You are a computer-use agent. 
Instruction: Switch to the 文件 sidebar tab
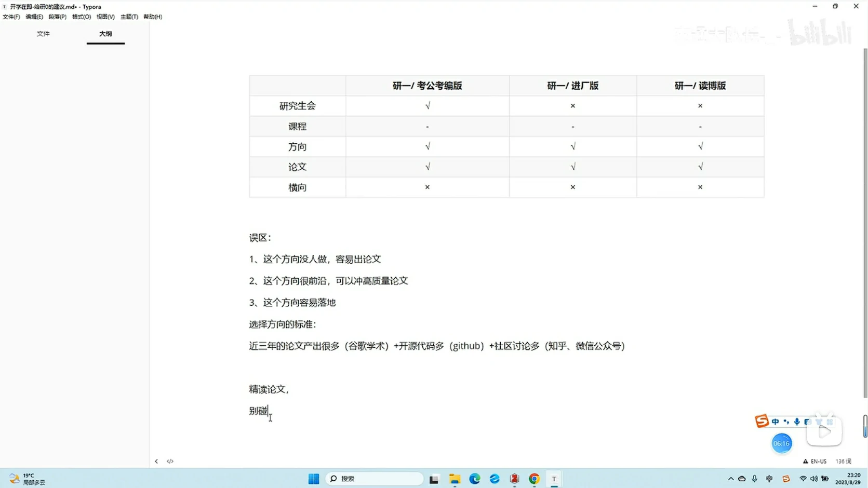43,34
